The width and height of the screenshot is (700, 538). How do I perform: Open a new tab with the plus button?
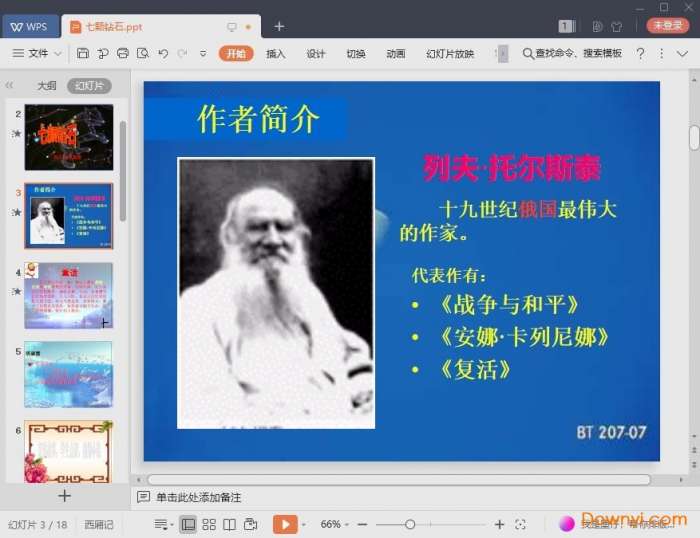point(279,26)
